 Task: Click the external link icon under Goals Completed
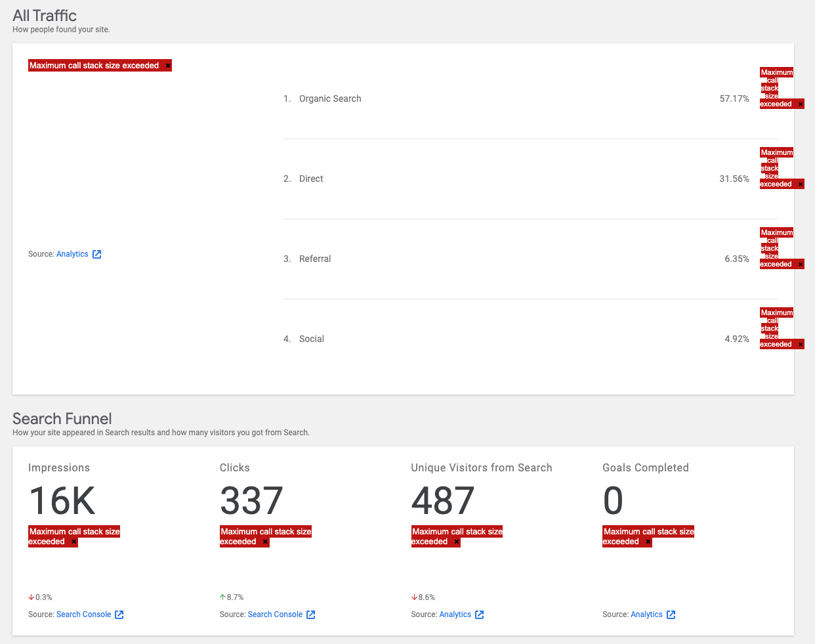pos(671,614)
